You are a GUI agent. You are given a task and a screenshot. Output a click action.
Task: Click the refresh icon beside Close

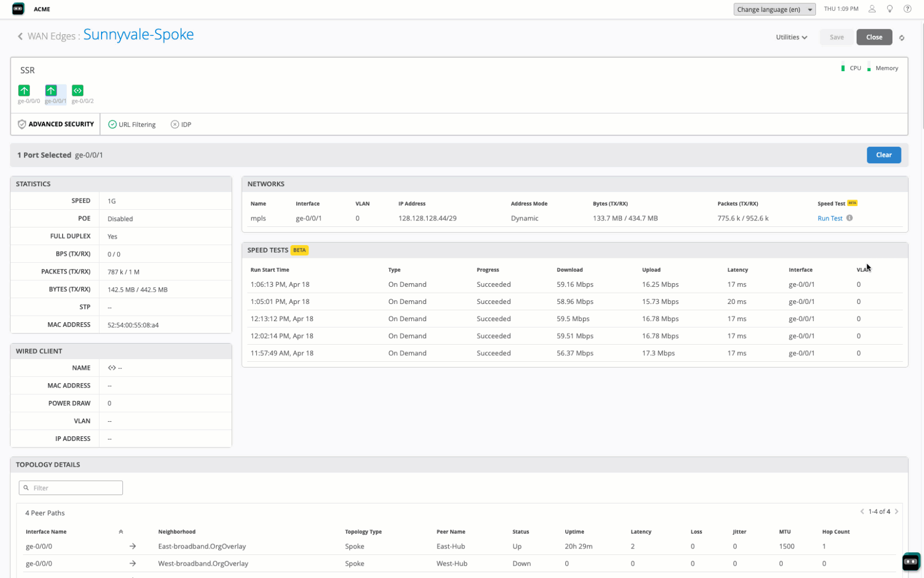click(x=902, y=38)
